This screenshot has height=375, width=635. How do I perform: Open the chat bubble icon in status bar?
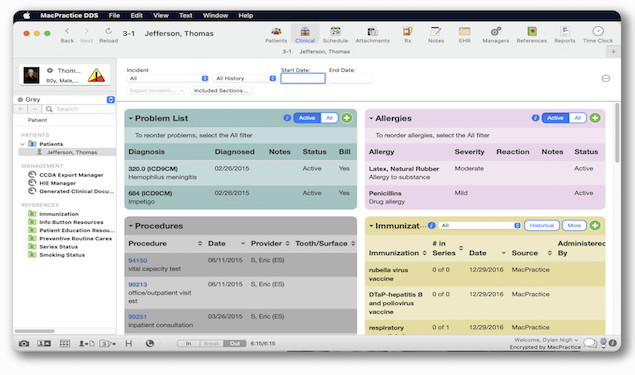(590, 343)
